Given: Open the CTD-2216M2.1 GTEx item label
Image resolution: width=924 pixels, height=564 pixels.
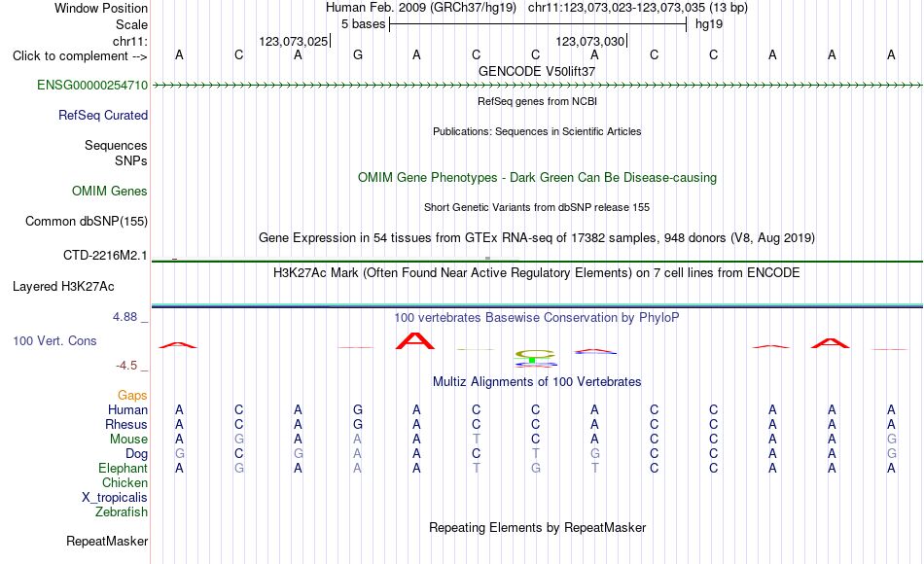Looking at the screenshot, I should [x=105, y=255].
